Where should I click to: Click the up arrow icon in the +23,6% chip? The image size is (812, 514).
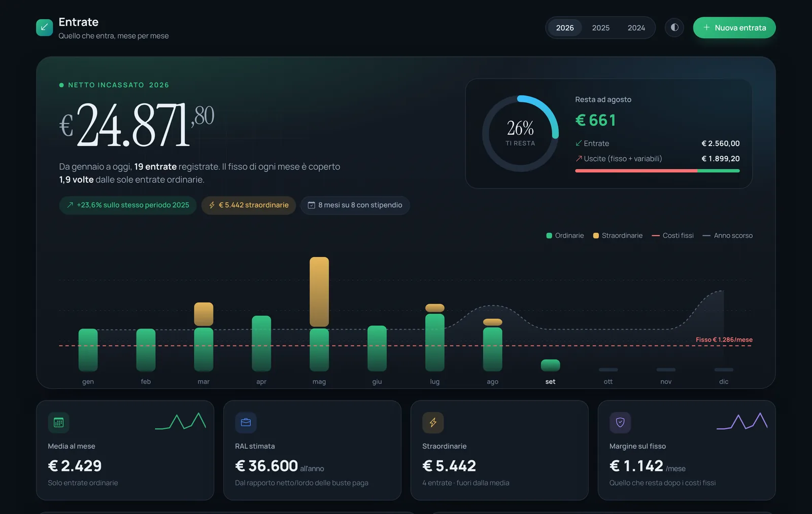point(70,205)
